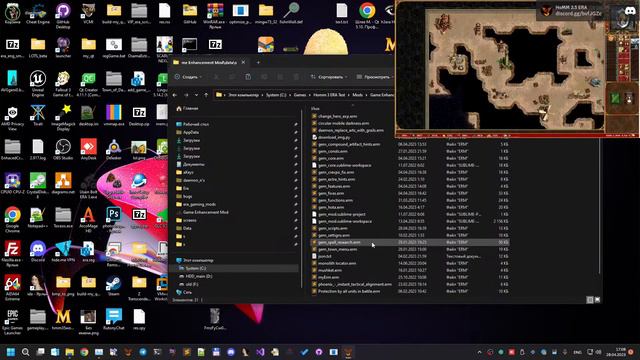Open Cheat Engine desktop shortcut
The image size is (640, 360).
(x=38, y=14)
